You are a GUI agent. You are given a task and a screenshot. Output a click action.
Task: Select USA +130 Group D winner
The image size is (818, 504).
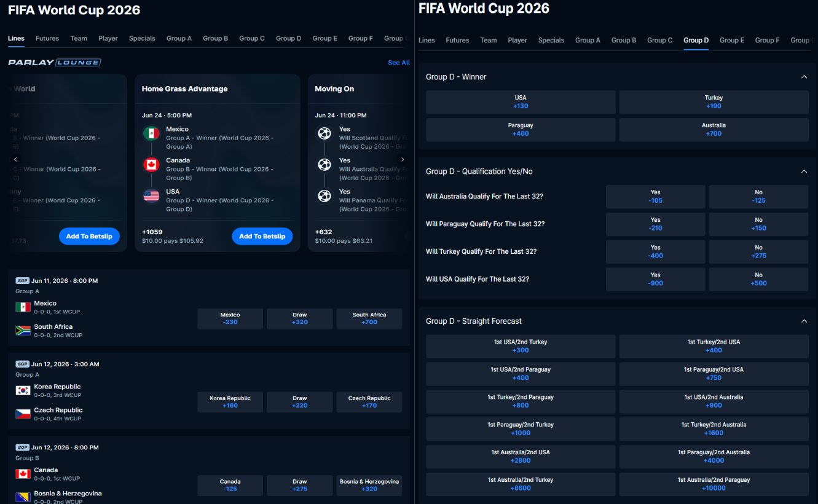[521, 102]
